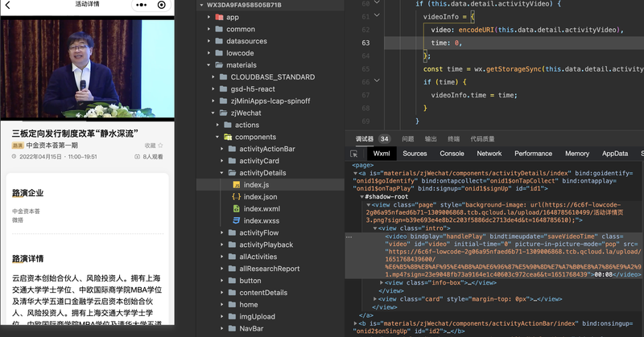Open the index.wxss file
The image size is (644, 337).
point(261,220)
